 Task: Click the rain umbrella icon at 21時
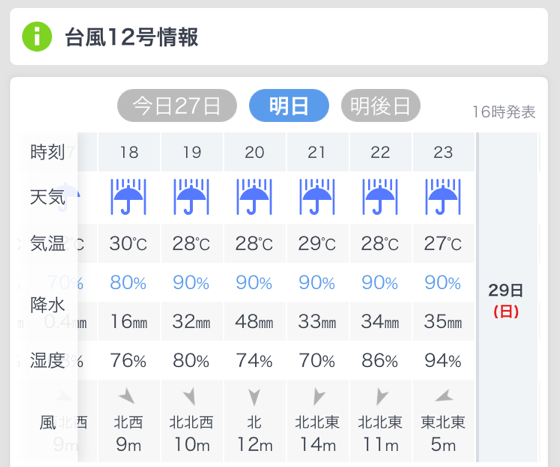click(317, 197)
